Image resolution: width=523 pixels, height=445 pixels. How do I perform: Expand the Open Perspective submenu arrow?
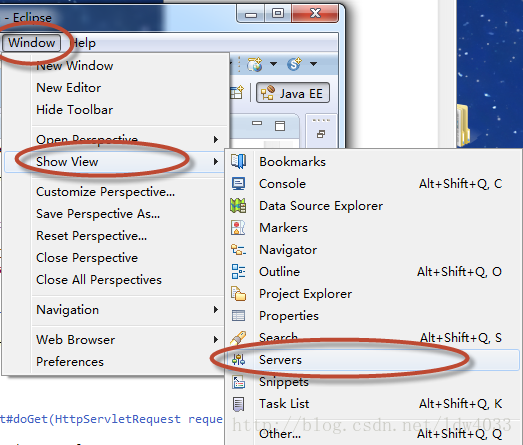tap(216, 139)
